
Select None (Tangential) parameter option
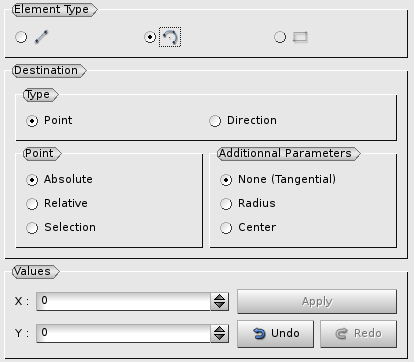278,180
